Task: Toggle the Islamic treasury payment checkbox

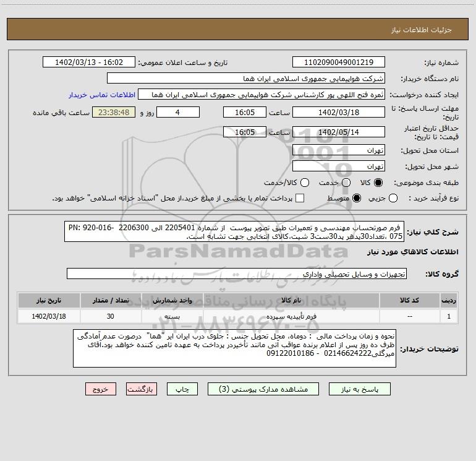Action: pyautogui.click(x=300, y=198)
